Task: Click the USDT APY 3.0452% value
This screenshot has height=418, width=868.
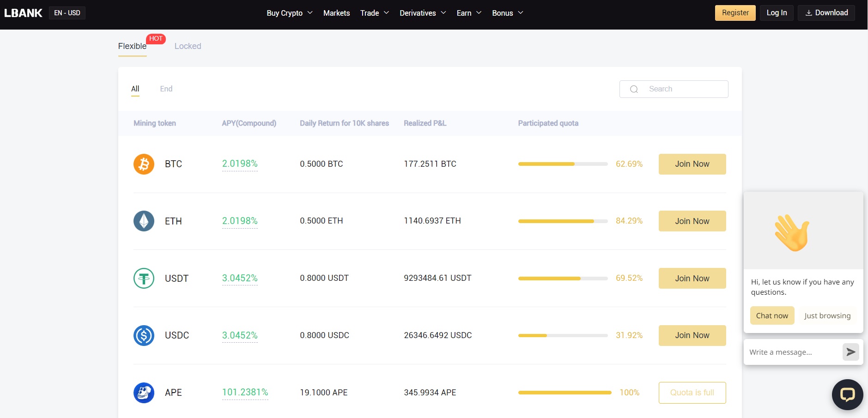Action: pos(240,278)
